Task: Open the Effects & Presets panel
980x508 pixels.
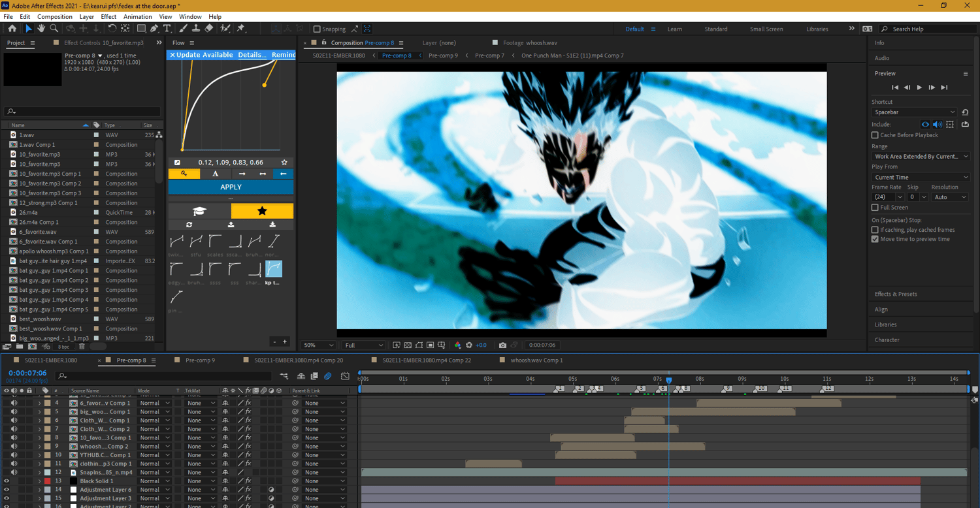Action: (896, 294)
